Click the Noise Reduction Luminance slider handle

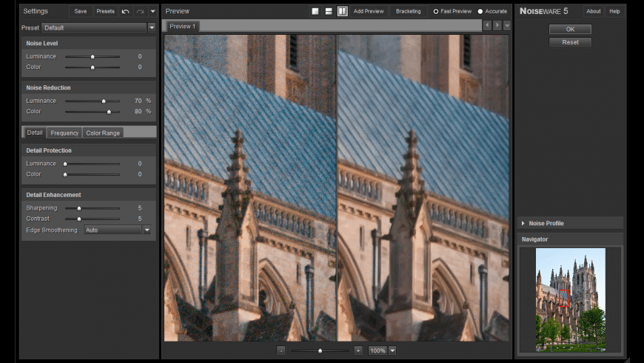pyautogui.click(x=104, y=101)
